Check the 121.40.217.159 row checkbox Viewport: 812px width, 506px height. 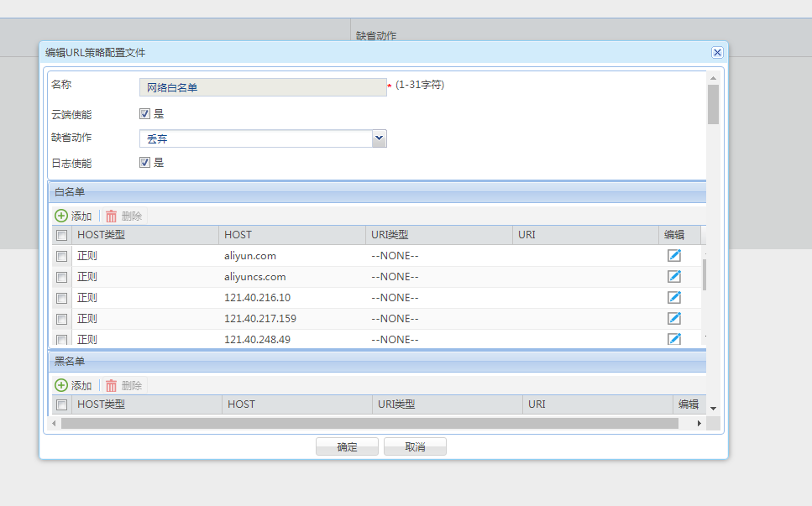tap(61, 319)
